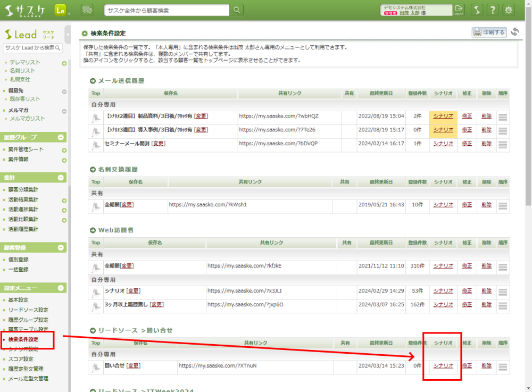Collapse the 設定メニュー sidebar section
Screen dimensions: 532x392
tap(61, 288)
